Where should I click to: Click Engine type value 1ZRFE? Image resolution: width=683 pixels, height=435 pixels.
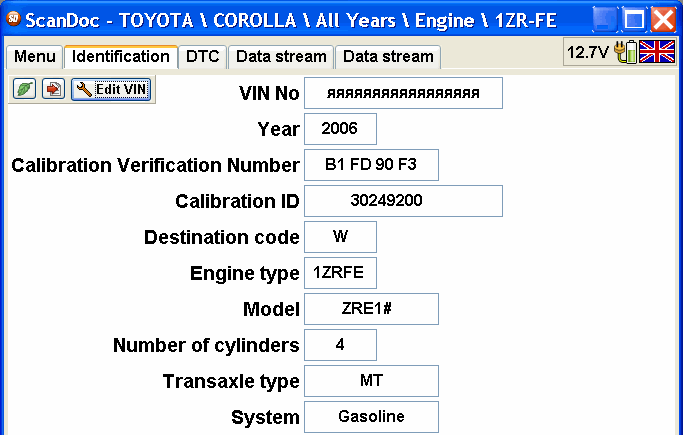[340, 273]
